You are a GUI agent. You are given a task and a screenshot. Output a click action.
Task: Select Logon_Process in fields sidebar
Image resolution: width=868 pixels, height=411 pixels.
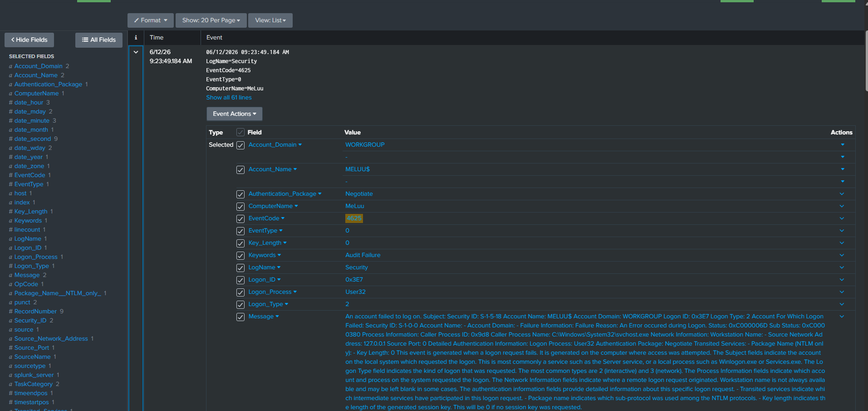[36, 257]
